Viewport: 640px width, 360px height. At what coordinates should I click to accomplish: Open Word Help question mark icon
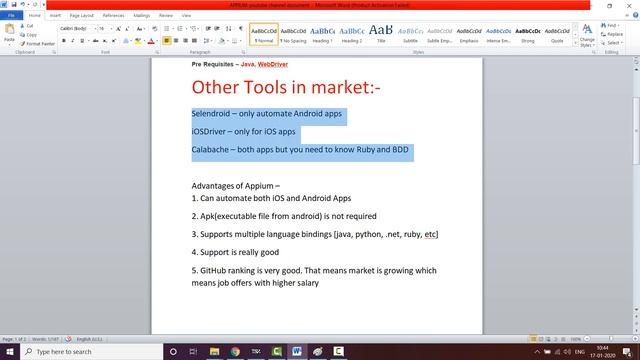[x=636, y=15]
